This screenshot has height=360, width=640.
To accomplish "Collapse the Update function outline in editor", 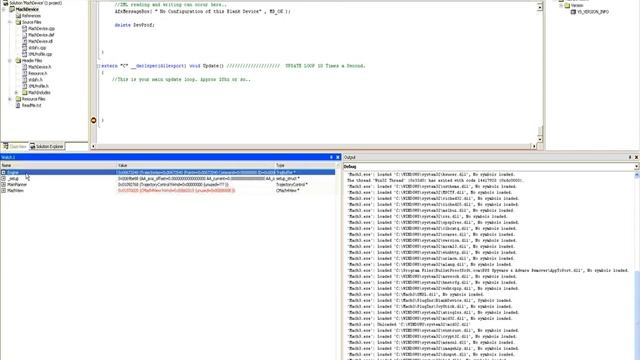I will 98,66.
